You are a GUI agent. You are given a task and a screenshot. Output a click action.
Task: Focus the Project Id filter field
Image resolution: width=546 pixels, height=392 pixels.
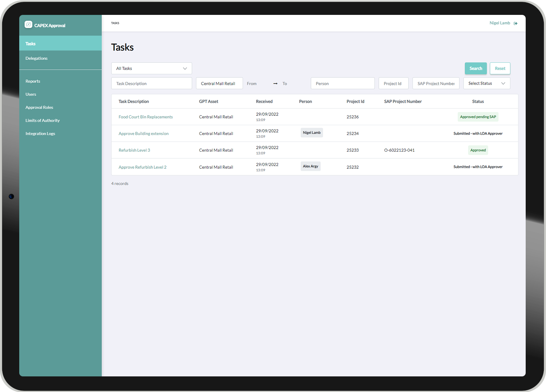394,83
